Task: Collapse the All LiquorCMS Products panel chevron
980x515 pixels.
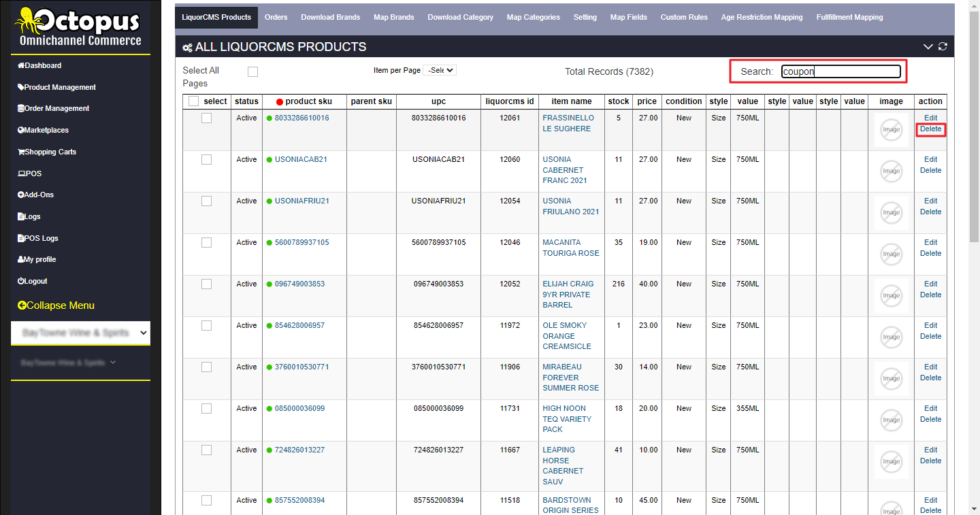Action: 928,46
